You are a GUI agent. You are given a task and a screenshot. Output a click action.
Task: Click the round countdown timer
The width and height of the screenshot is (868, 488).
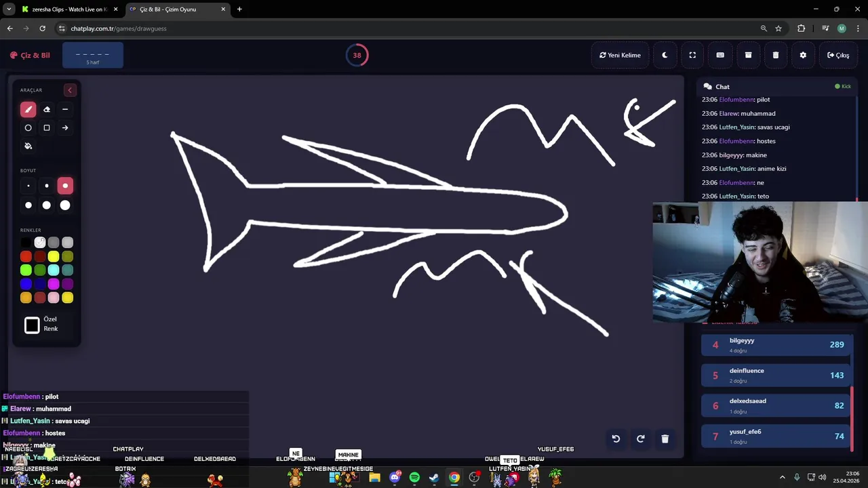(357, 55)
